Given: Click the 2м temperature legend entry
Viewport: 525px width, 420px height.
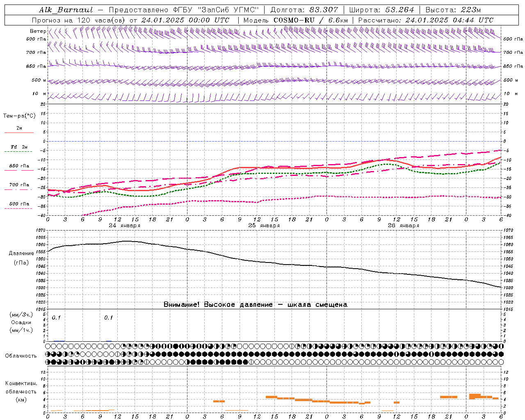Looking at the screenshot, I should 19,128.
